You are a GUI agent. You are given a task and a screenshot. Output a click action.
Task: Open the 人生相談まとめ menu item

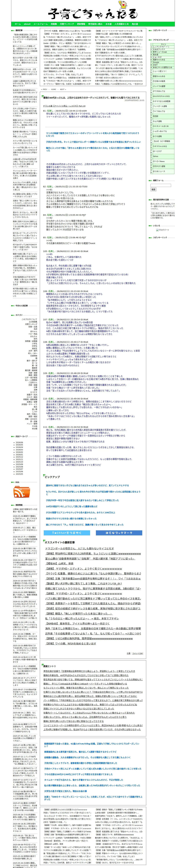tap(122, 24)
